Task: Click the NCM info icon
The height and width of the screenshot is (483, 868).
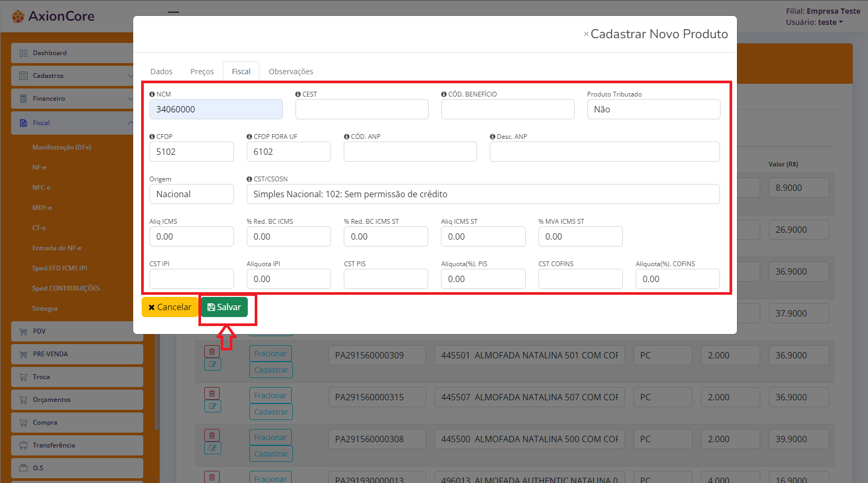Action: click(152, 94)
